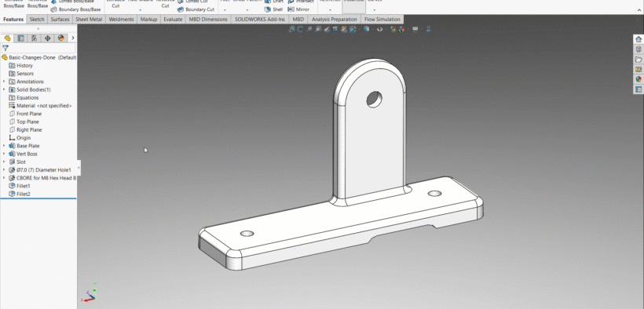Switch to the Sketch tab
This screenshot has width=644, height=309.
click(37, 20)
